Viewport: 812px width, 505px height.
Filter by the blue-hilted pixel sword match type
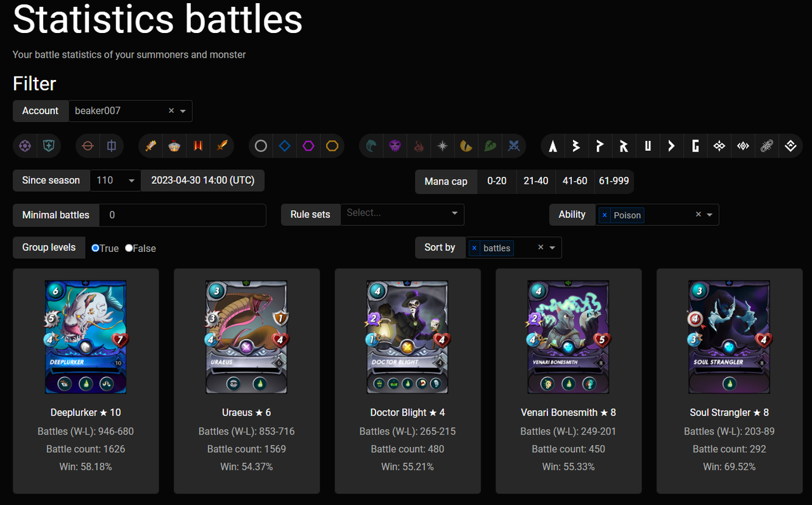click(150, 146)
